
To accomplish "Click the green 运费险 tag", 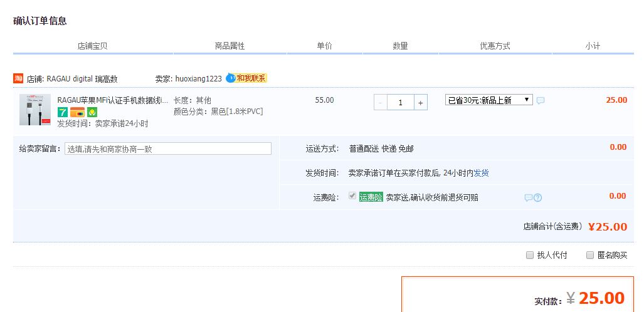I will coord(371,197).
